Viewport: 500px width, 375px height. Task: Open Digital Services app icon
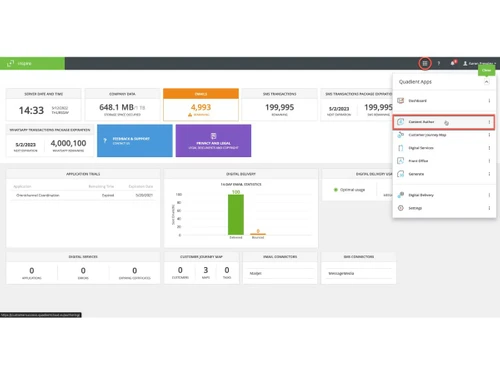pos(401,148)
